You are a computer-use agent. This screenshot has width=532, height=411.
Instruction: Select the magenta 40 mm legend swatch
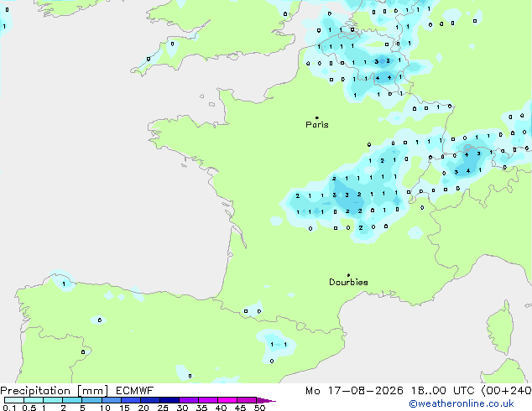tap(227, 400)
